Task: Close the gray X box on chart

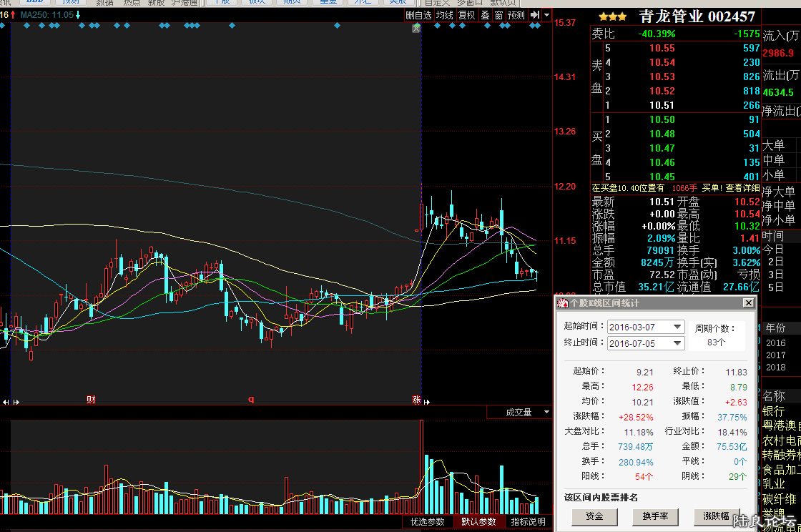Action: click(416, 28)
